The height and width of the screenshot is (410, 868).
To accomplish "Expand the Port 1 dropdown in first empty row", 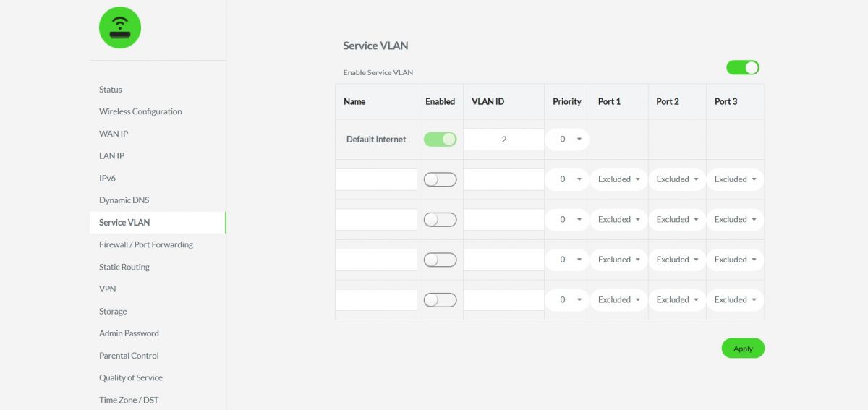I will click(619, 179).
